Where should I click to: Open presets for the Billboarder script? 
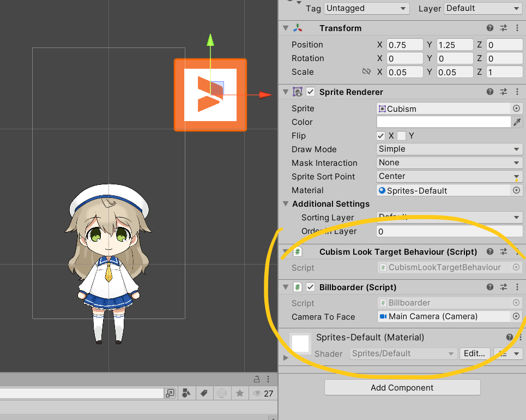coord(504,287)
